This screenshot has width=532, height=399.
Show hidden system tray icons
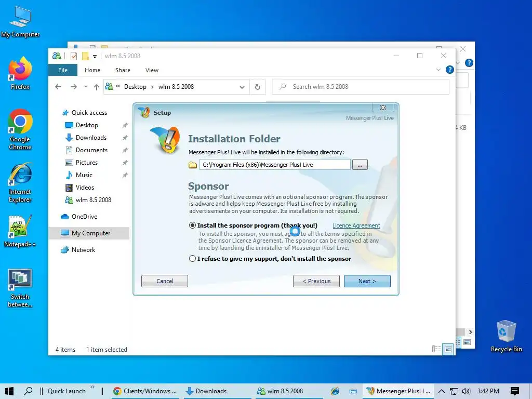[442, 391]
